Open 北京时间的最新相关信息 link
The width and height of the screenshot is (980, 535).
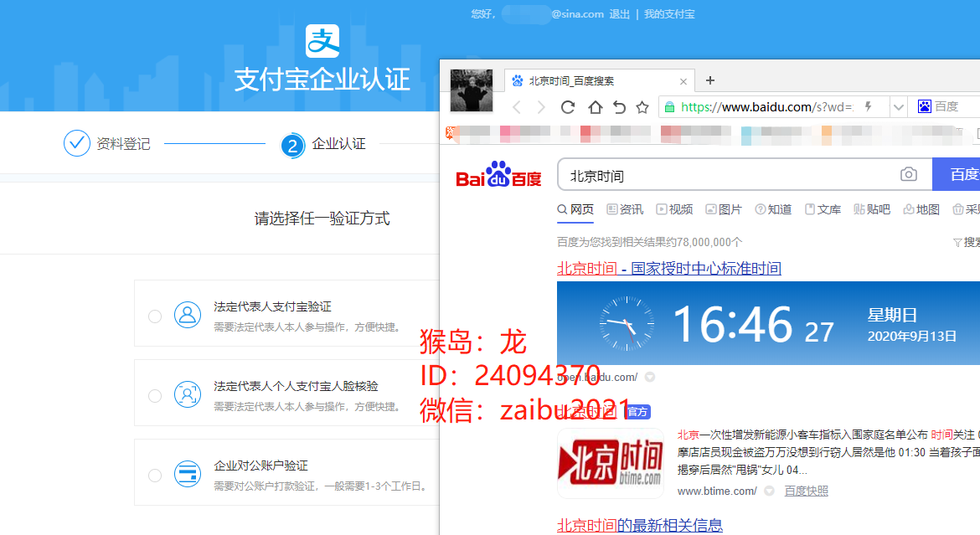[x=639, y=525]
